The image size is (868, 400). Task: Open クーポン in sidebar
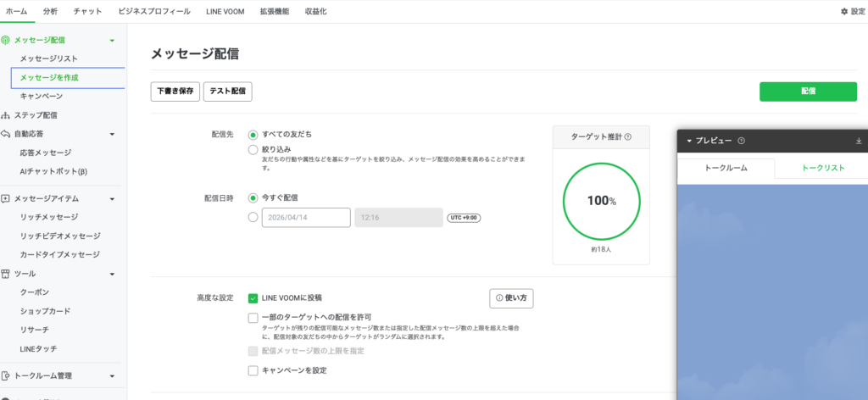pos(34,292)
